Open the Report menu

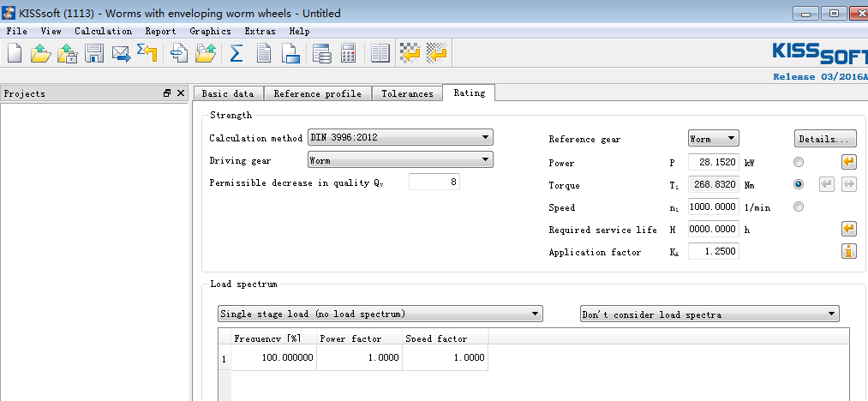[160, 31]
